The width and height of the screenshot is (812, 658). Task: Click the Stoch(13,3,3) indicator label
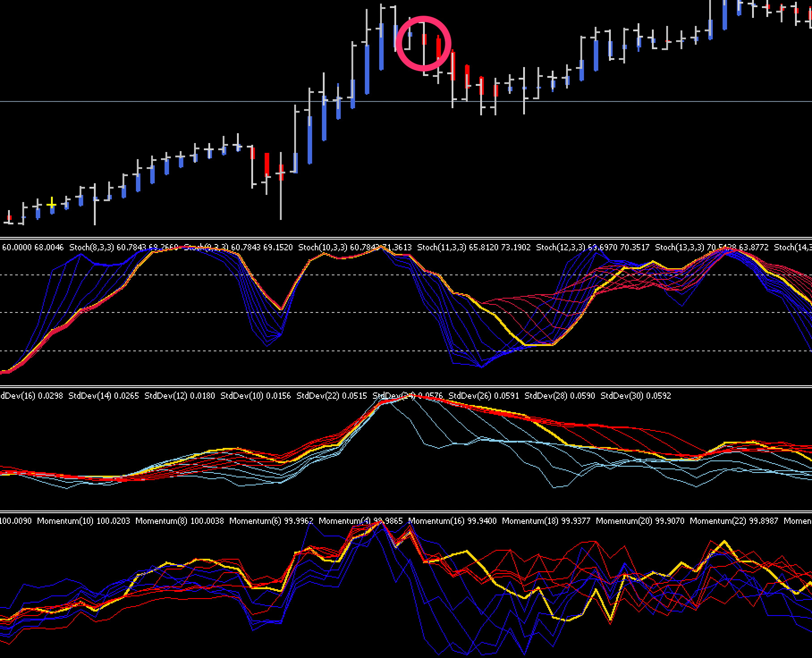tap(712, 247)
